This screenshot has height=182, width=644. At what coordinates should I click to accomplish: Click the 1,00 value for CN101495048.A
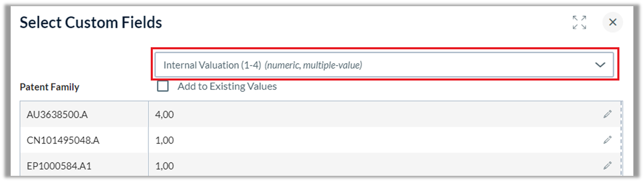tap(384, 140)
